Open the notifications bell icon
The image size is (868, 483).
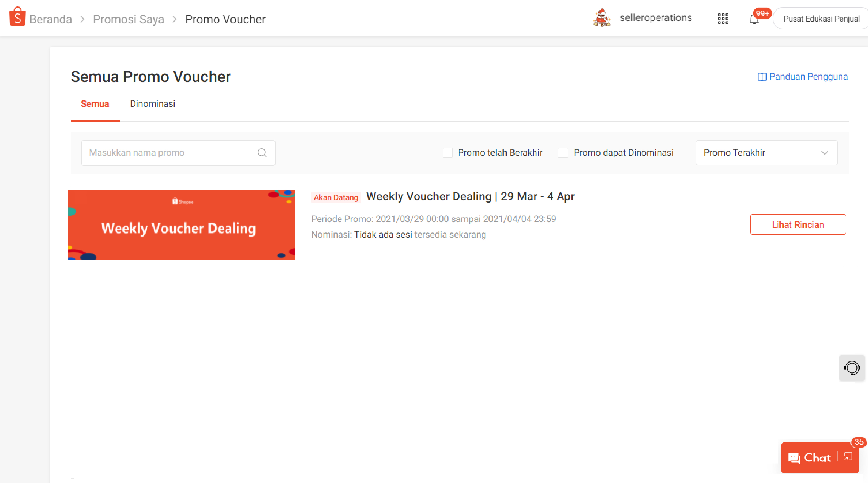click(754, 19)
